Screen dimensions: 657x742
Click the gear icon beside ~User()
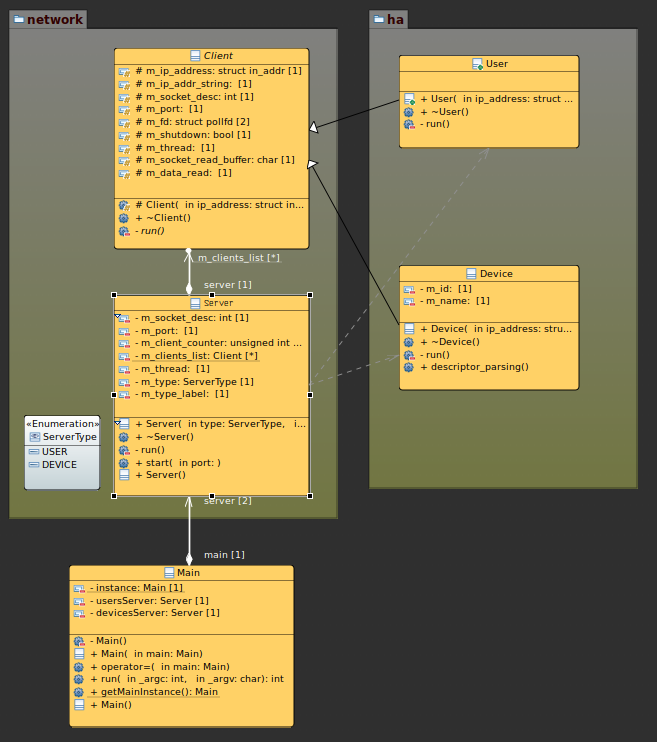[408, 112]
